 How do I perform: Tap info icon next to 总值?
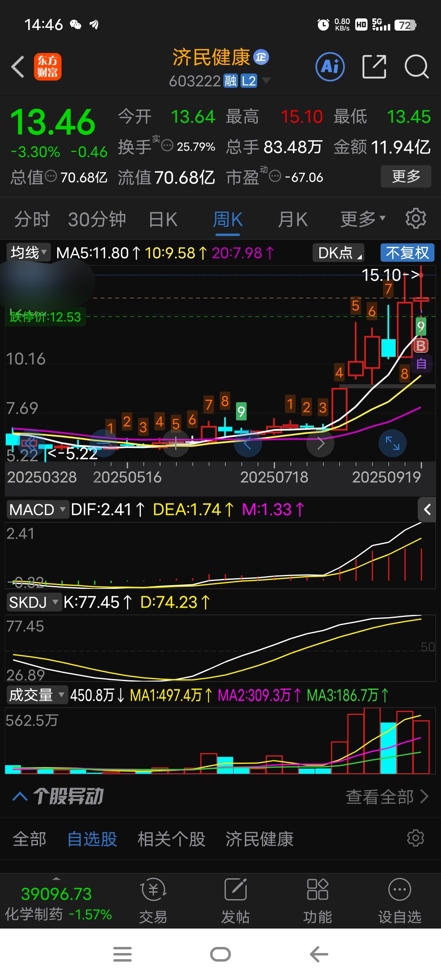51,176
